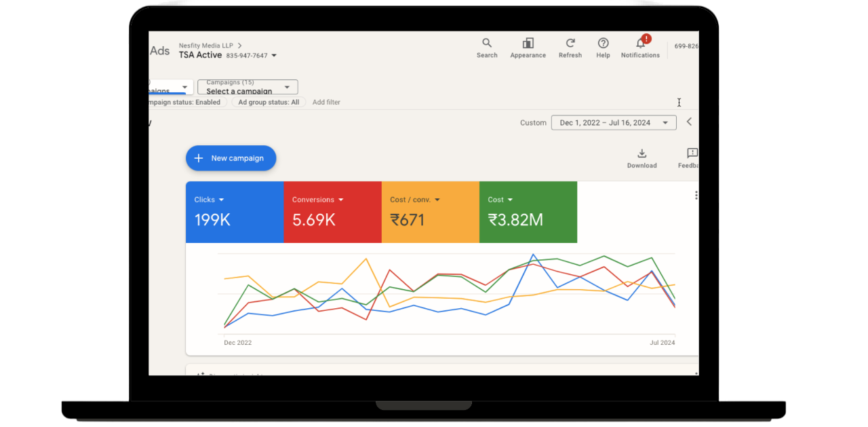Click the ₹3.82M cost value

point(515,220)
